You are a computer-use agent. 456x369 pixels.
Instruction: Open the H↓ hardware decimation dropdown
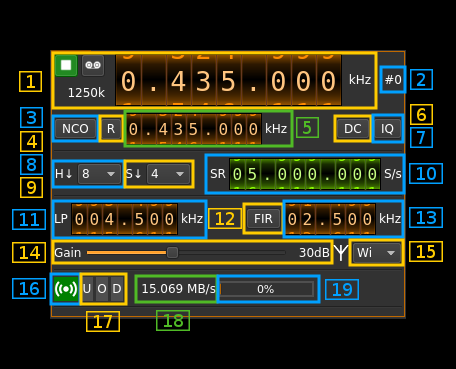click(99, 174)
